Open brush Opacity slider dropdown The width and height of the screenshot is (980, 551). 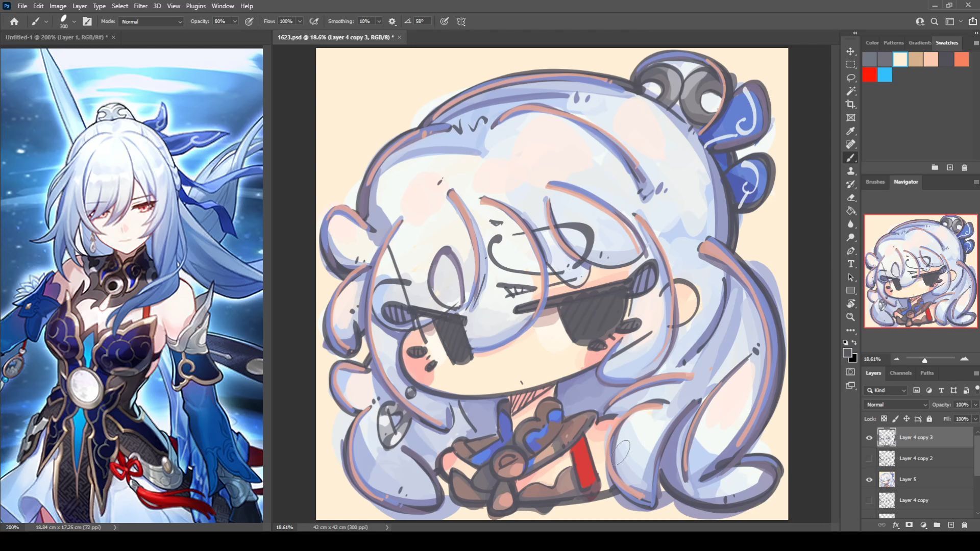click(235, 21)
